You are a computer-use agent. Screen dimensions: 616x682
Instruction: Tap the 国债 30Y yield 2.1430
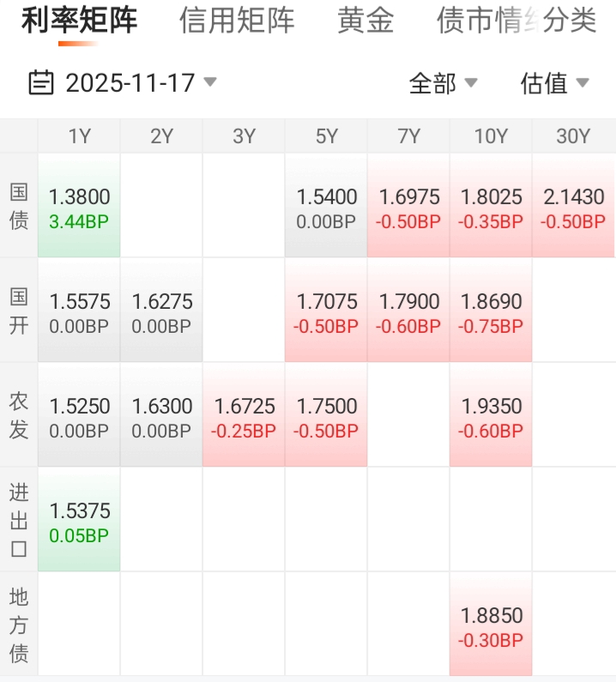click(x=574, y=208)
